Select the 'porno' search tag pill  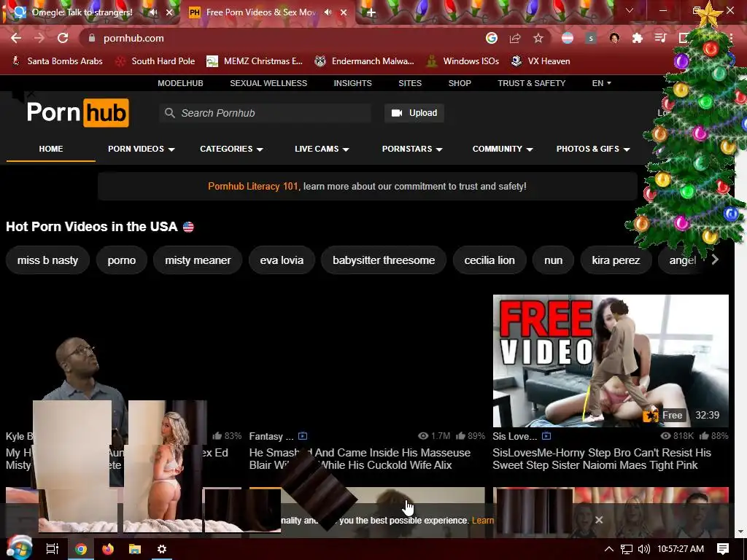point(122,260)
